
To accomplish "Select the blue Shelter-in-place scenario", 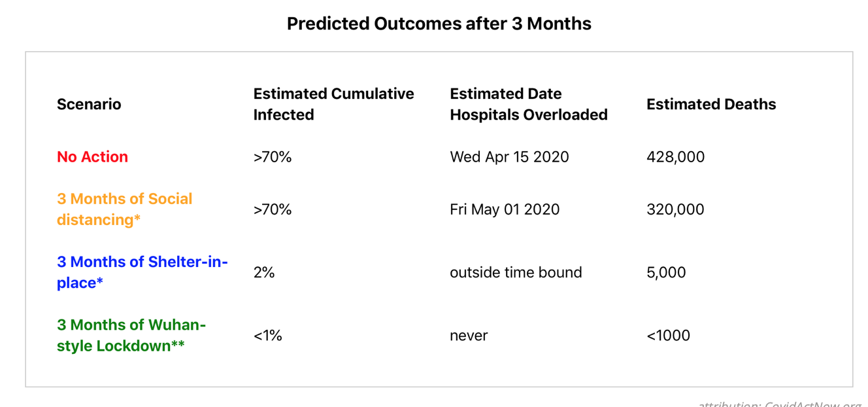I will pos(142,272).
